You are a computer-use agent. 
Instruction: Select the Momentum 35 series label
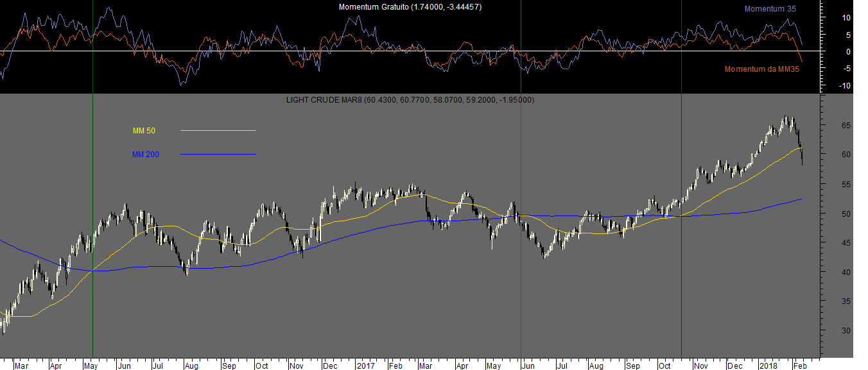pos(770,9)
